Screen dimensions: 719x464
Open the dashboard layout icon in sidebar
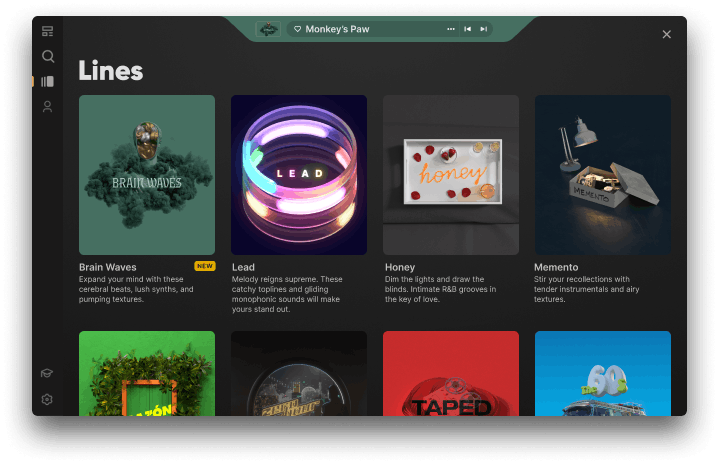(47, 31)
